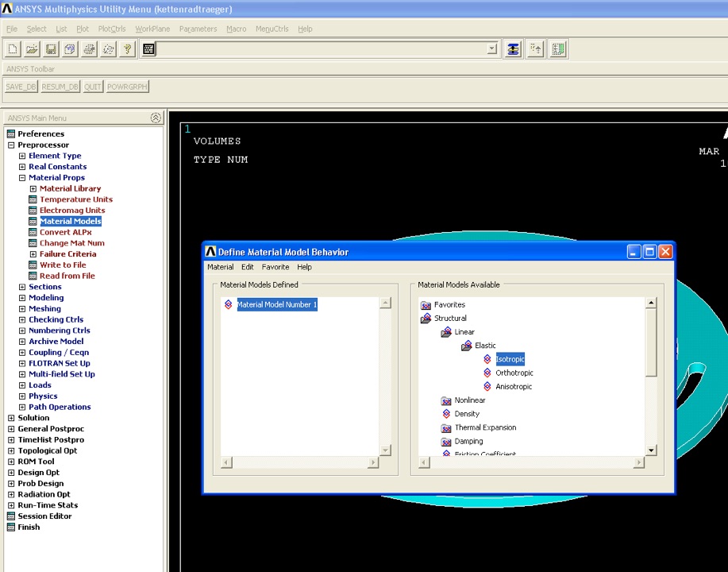The image size is (728, 572).
Task: Click the Read from File dialog icon
Action: coord(33,276)
